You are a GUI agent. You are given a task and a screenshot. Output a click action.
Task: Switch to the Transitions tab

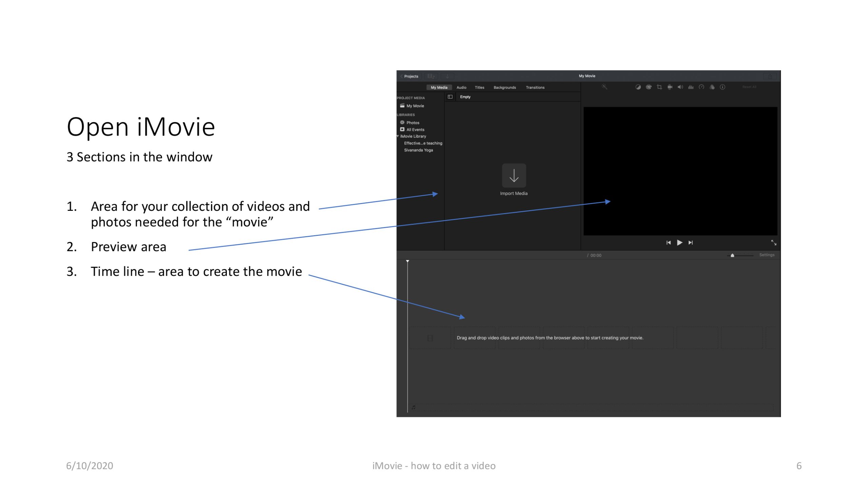tap(535, 87)
